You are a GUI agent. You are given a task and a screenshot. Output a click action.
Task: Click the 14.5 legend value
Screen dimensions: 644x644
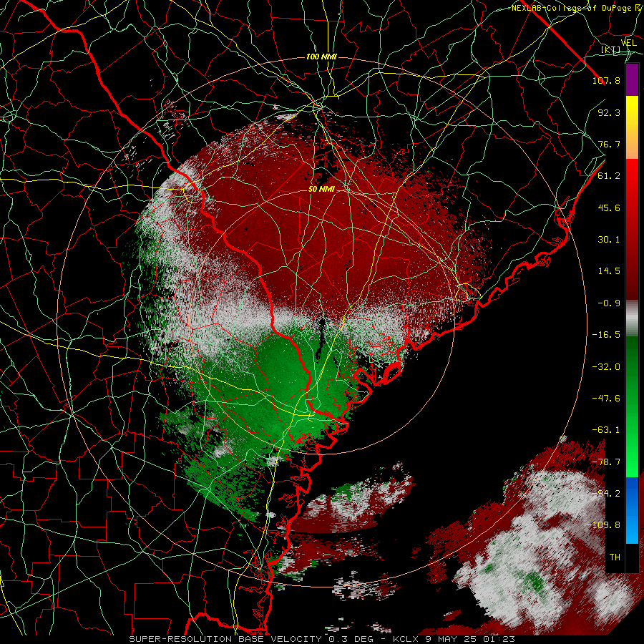(609, 271)
